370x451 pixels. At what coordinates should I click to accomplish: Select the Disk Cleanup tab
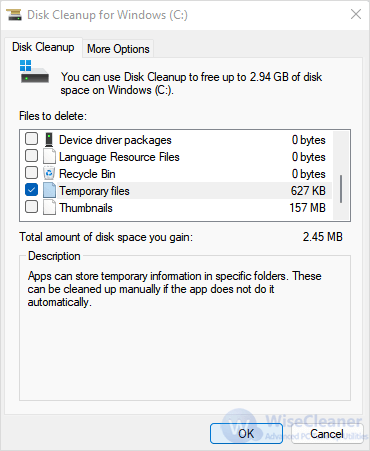pos(43,47)
